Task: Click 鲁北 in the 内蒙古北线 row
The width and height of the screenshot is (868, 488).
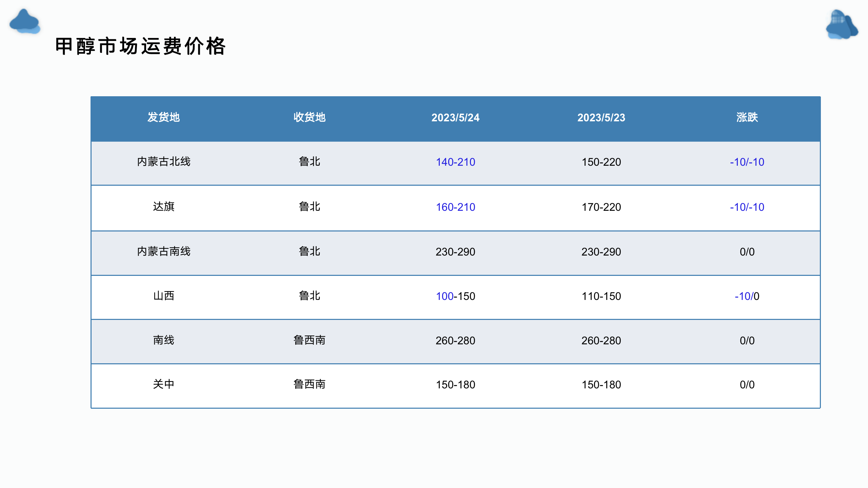Action: (309, 162)
